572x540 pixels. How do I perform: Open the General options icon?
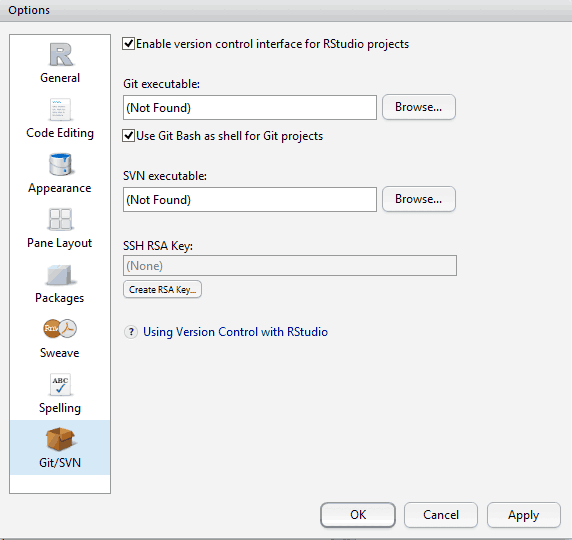61,55
